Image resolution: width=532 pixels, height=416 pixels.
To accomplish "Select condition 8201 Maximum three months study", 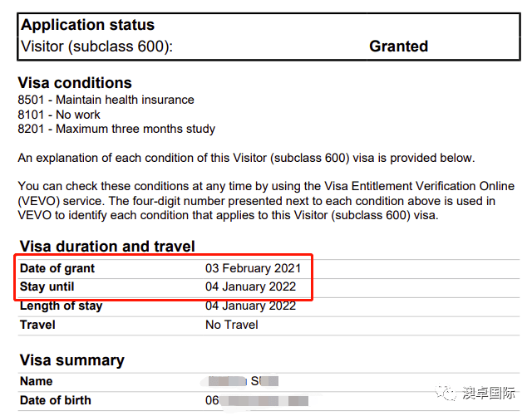I will [x=116, y=130].
